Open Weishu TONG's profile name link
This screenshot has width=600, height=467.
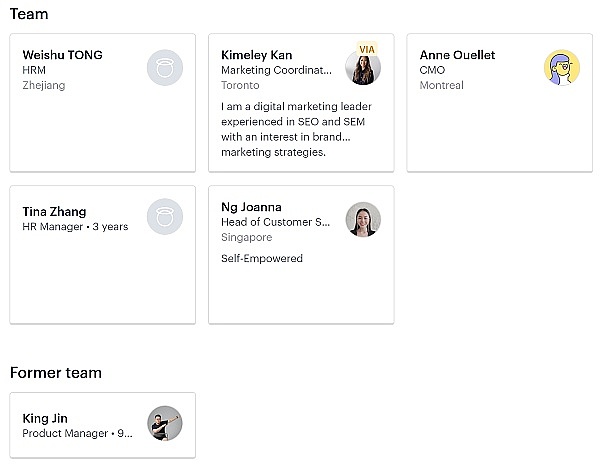(62, 55)
